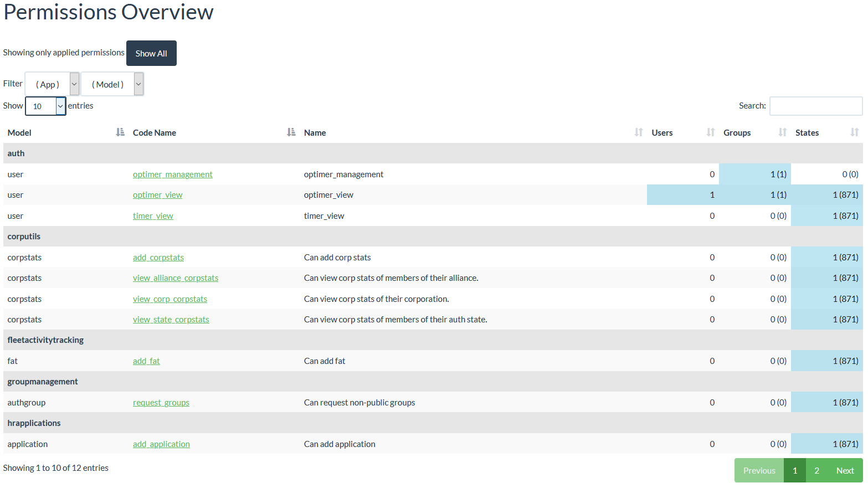Open the timer_view permission link
The width and height of the screenshot is (868, 488).
point(153,216)
